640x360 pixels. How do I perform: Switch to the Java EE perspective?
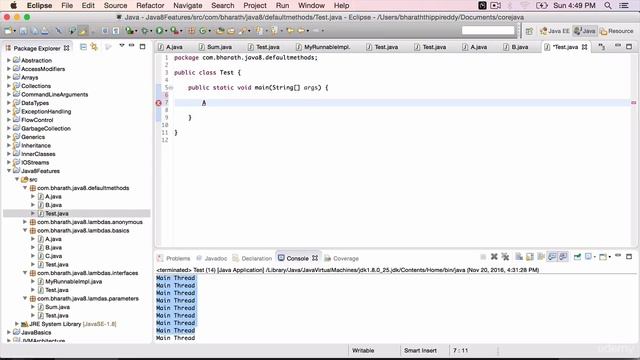[x=555, y=31]
